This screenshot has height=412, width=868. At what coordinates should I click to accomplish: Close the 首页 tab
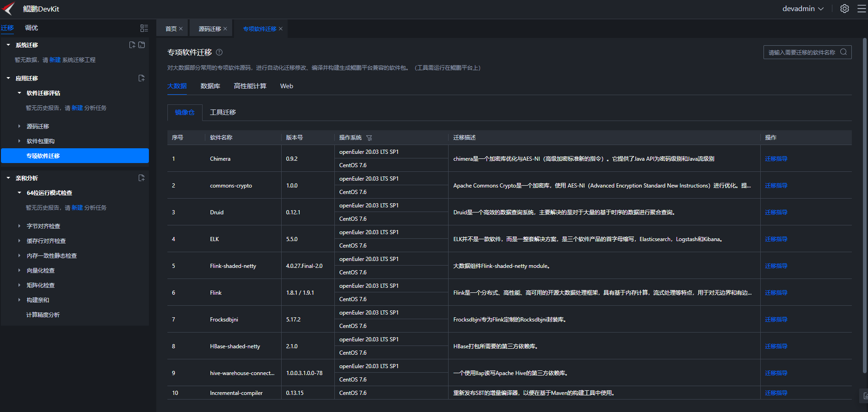coord(181,29)
